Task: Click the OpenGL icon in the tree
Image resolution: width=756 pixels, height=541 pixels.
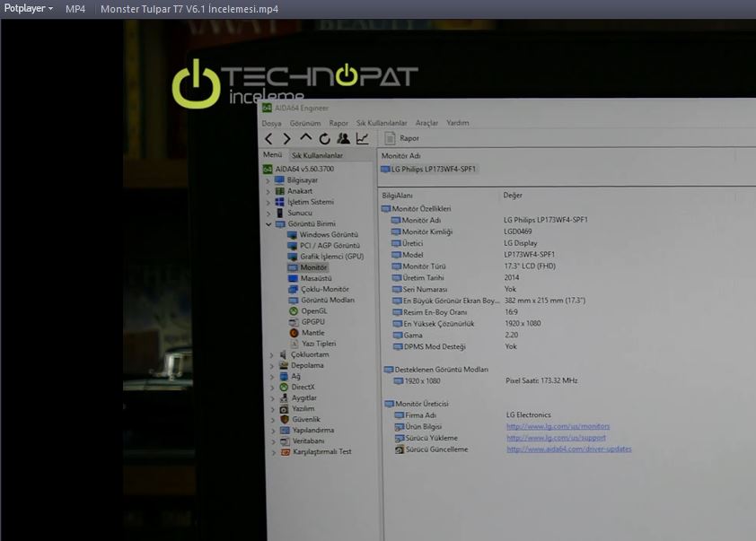Action: (294, 311)
